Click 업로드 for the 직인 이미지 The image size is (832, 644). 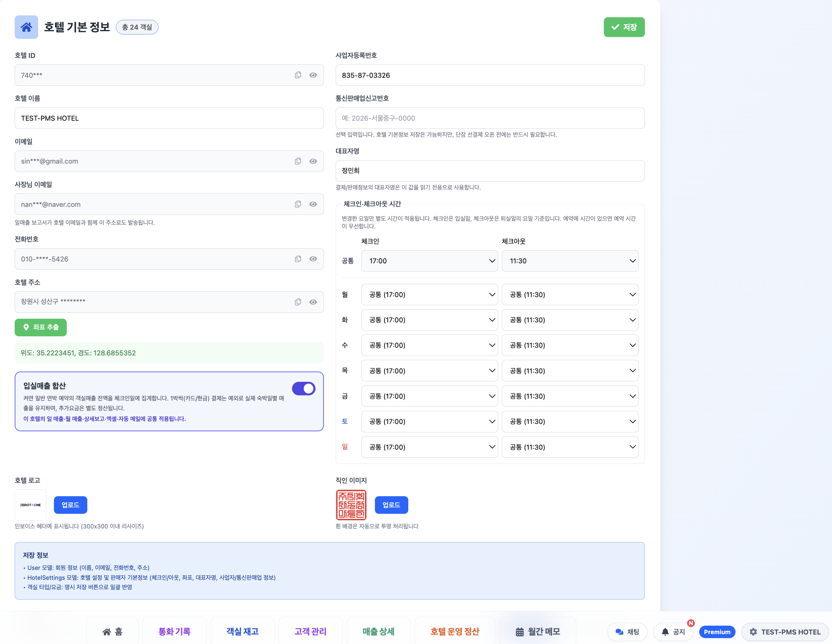tap(391, 505)
